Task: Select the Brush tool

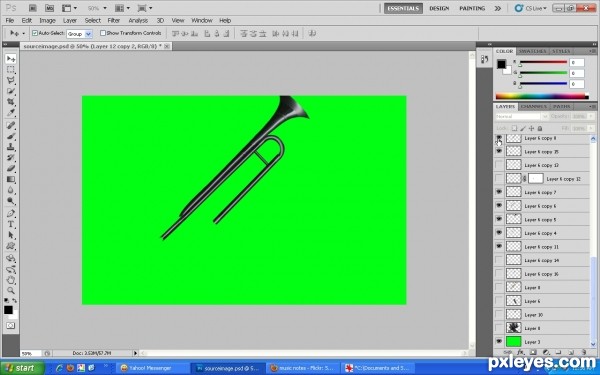Action: (x=11, y=136)
